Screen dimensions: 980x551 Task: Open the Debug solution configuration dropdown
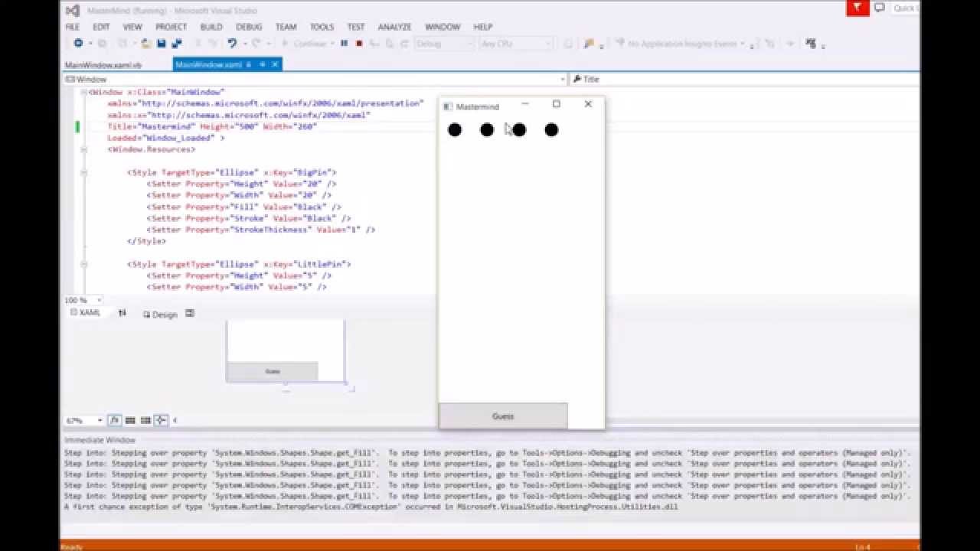[x=445, y=44]
